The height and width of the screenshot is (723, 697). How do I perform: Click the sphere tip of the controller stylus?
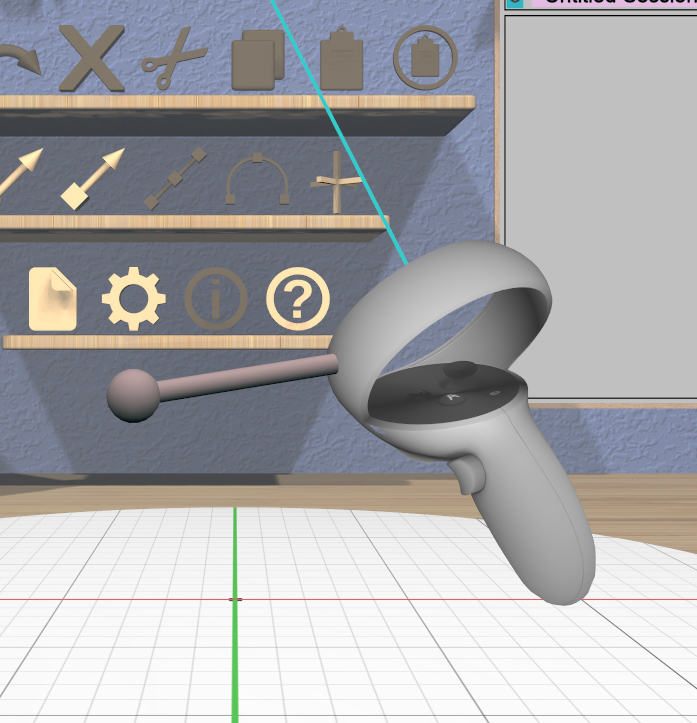[133, 394]
